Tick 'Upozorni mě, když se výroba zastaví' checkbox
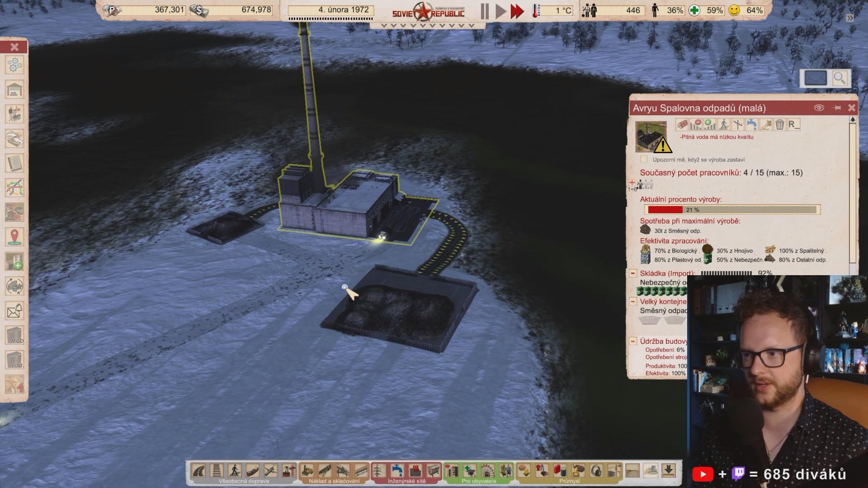 coord(644,160)
